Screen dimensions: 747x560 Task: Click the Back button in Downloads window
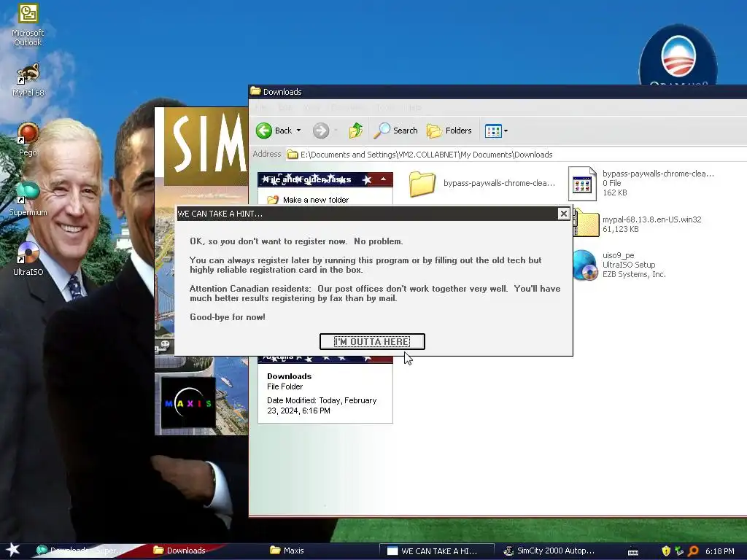point(274,131)
